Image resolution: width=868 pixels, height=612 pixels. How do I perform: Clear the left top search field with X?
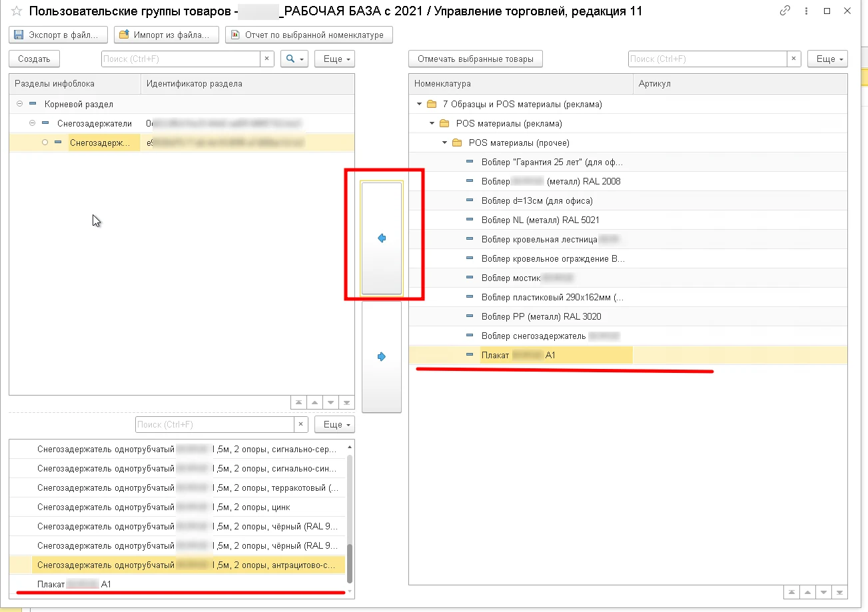(x=267, y=59)
